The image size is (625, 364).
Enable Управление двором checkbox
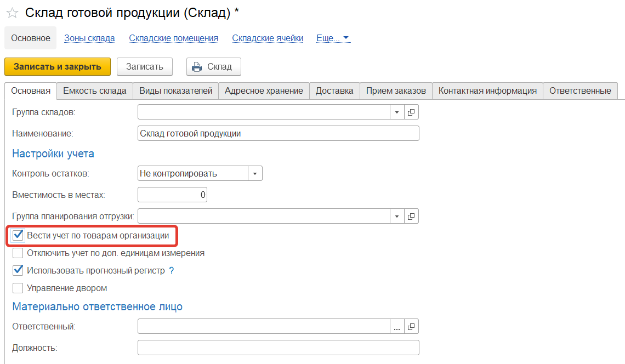(18, 288)
